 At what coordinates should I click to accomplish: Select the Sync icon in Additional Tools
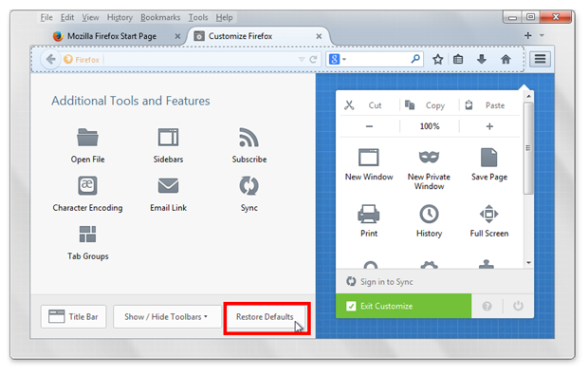[248, 185]
